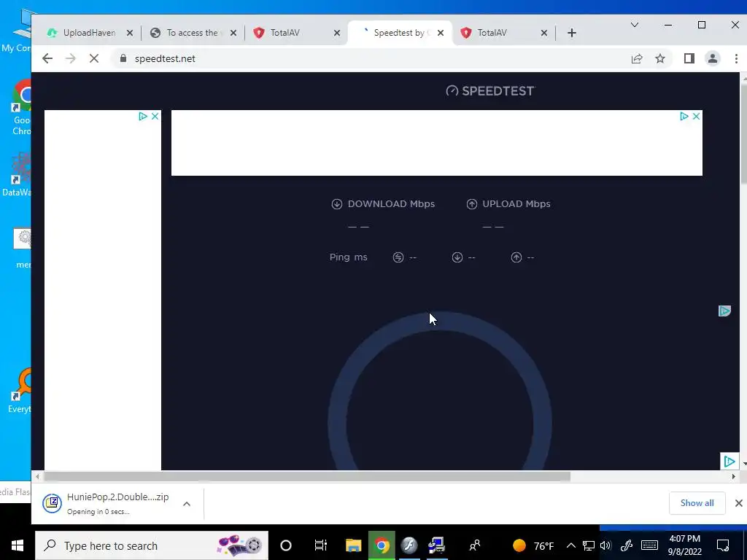Image resolution: width=747 pixels, height=560 pixels.
Task: Open the People taskbar icon
Action: tap(474, 545)
